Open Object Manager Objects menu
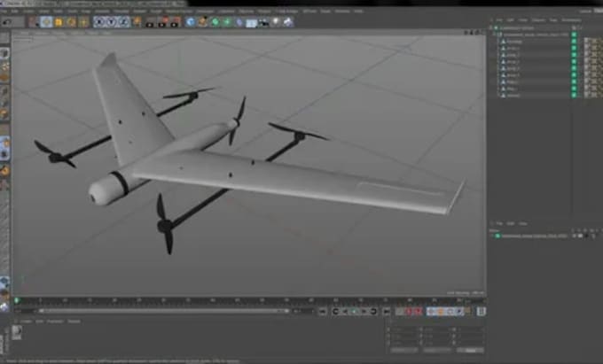603x364 pixels. (x=538, y=20)
